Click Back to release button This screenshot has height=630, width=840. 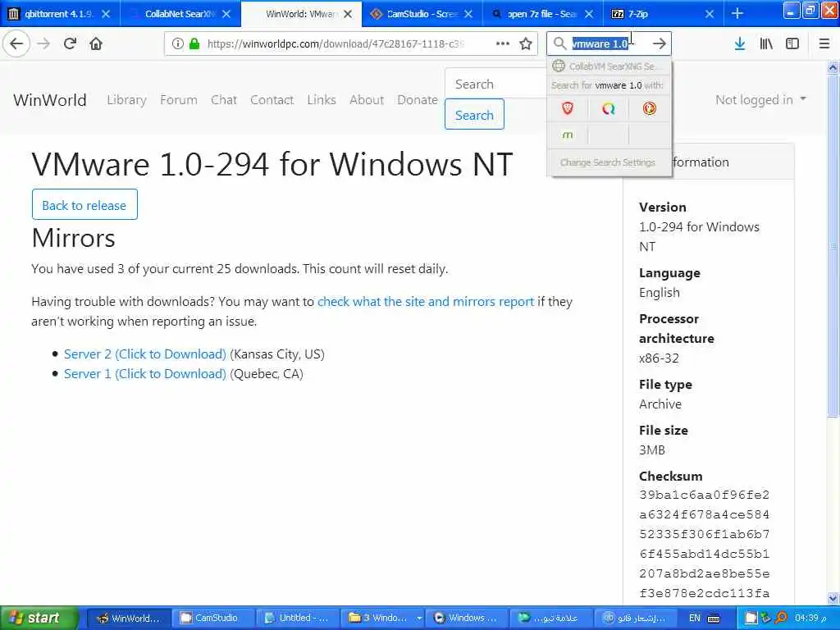pos(84,204)
